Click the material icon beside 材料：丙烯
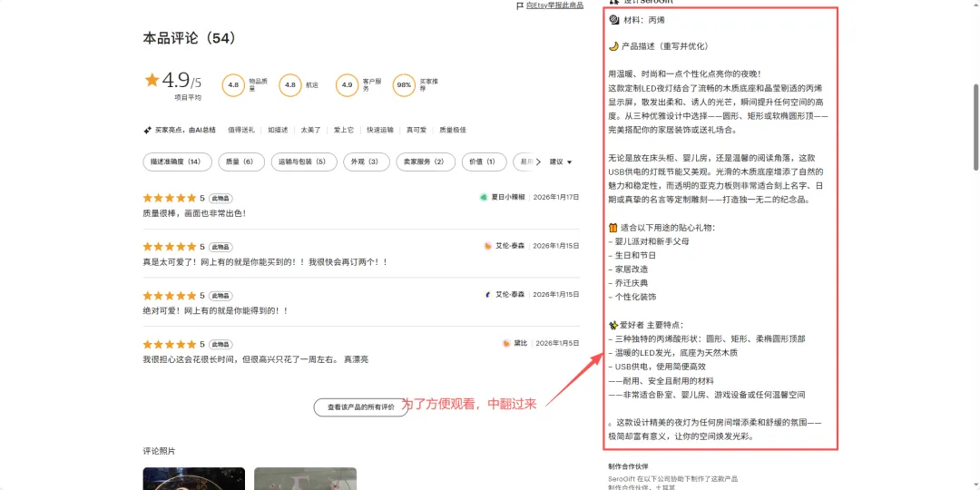The height and width of the screenshot is (490, 980). [613, 19]
